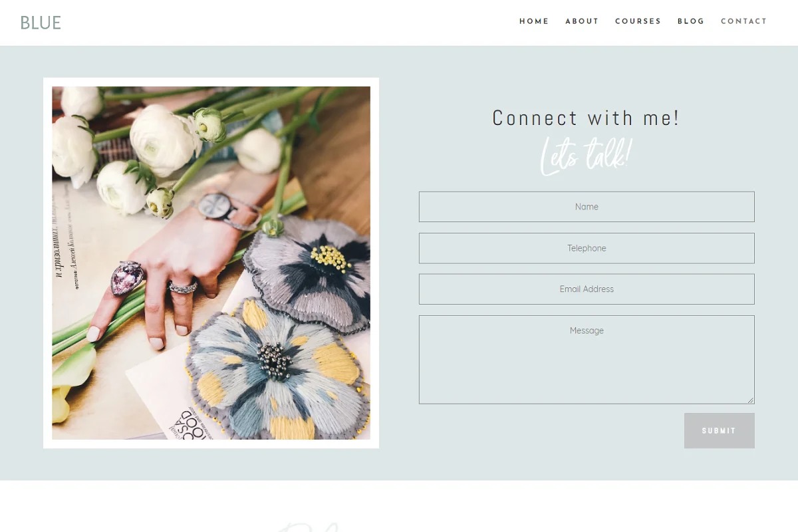The image size is (798, 532).
Task: Select the CONTACT navigation link
Action: point(744,21)
